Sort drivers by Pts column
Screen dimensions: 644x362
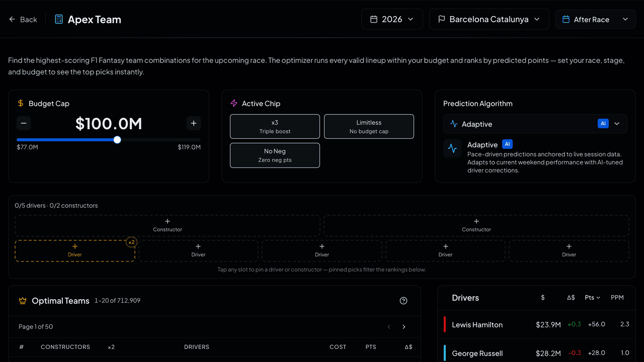click(x=592, y=298)
